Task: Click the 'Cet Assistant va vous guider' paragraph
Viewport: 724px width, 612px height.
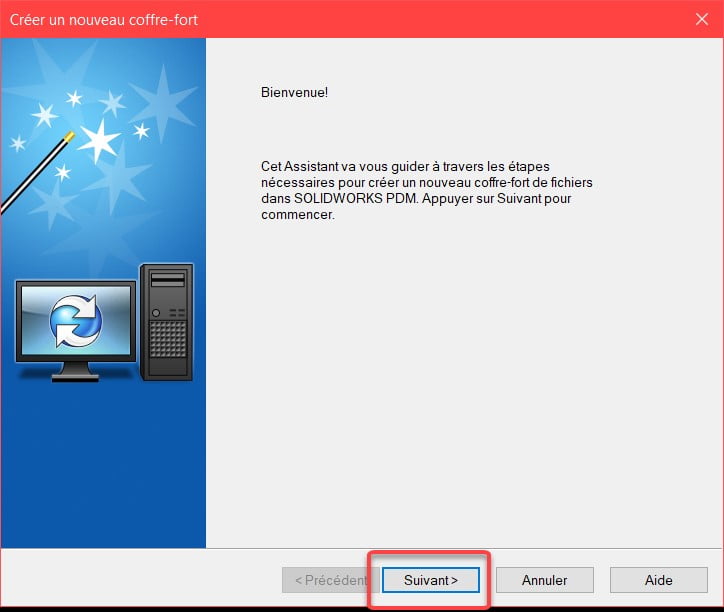Action: pos(426,190)
